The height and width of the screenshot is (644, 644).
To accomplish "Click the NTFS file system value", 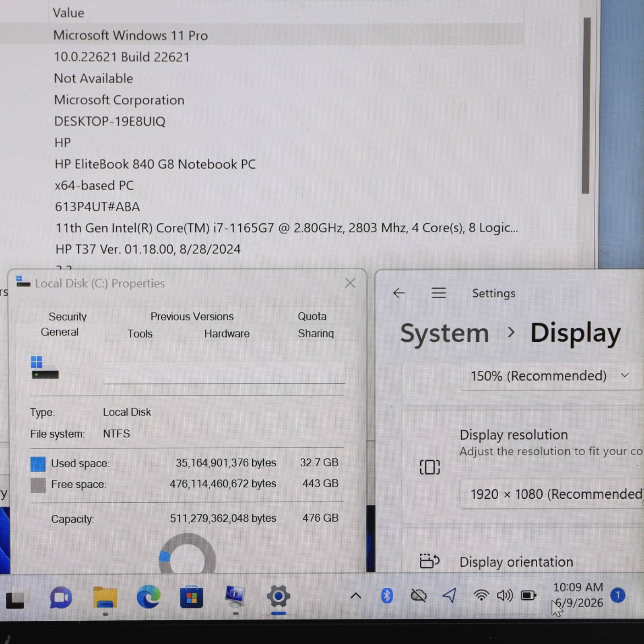I will tap(116, 433).
